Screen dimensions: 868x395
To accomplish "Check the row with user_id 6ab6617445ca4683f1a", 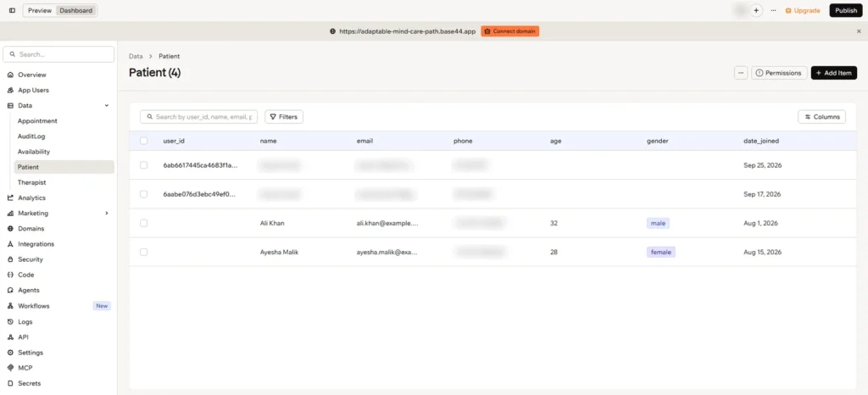I will pyautogui.click(x=144, y=165).
